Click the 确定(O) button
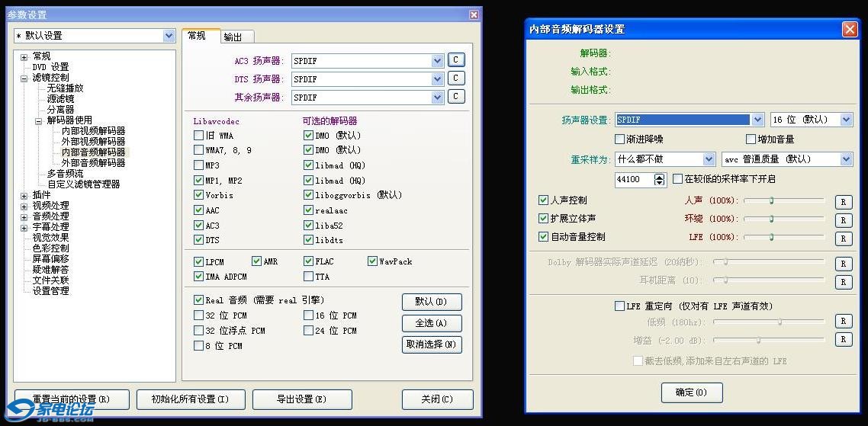Image resolution: width=868 pixels, height=426 pixels. pos(692,392)
